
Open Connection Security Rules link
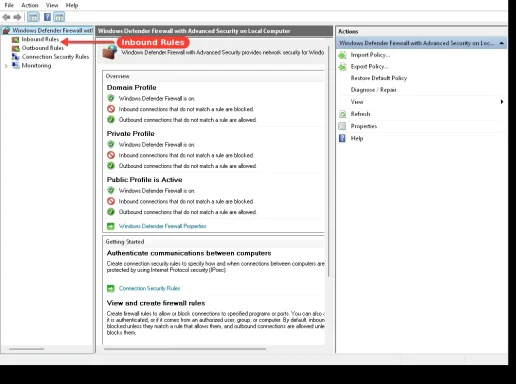pos(149,288)
